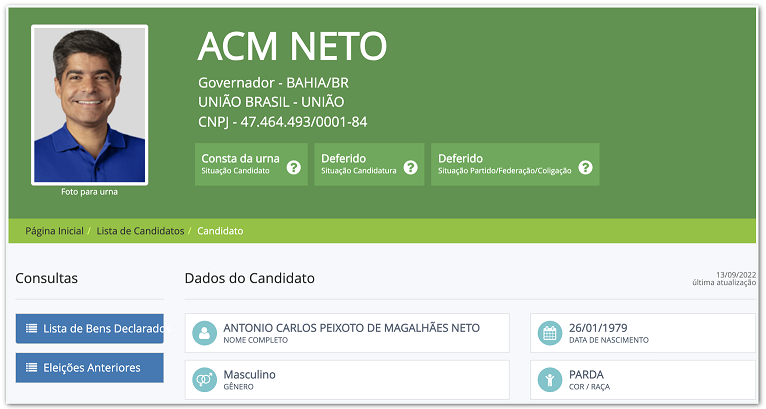The image size is (766, 409).
Task: Click the Situação Candidatura question mark icon
Action: point(410,167)
